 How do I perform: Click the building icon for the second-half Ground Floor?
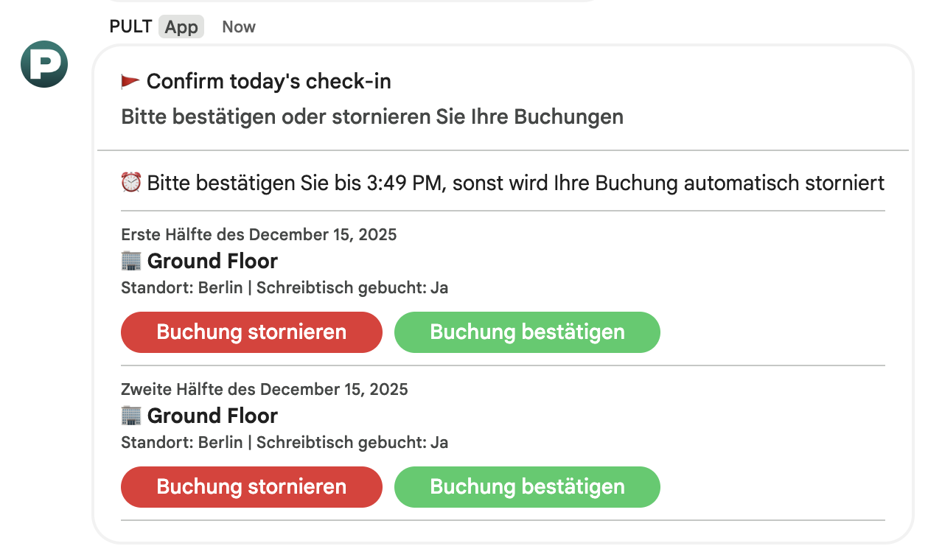point(130,416)
